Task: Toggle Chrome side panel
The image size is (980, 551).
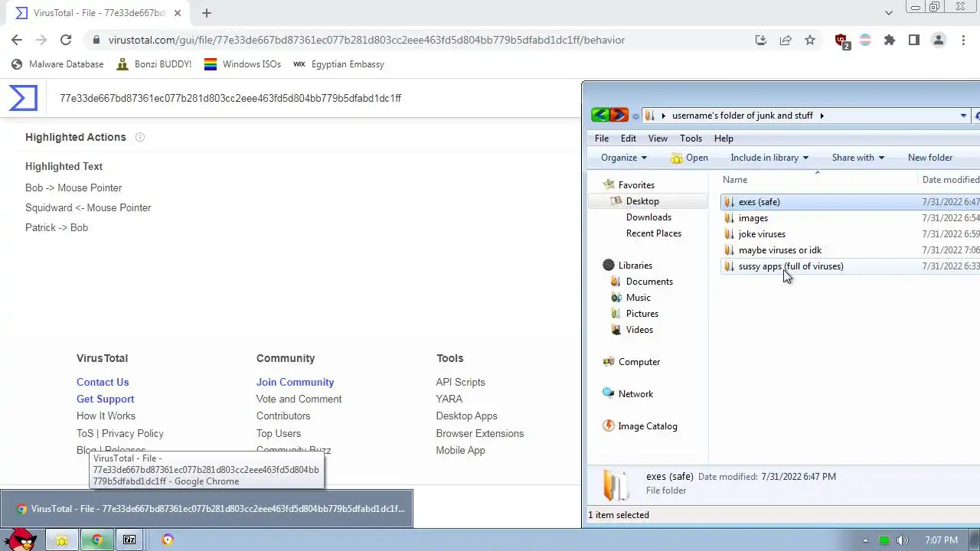Action: [x=914, y=40]
